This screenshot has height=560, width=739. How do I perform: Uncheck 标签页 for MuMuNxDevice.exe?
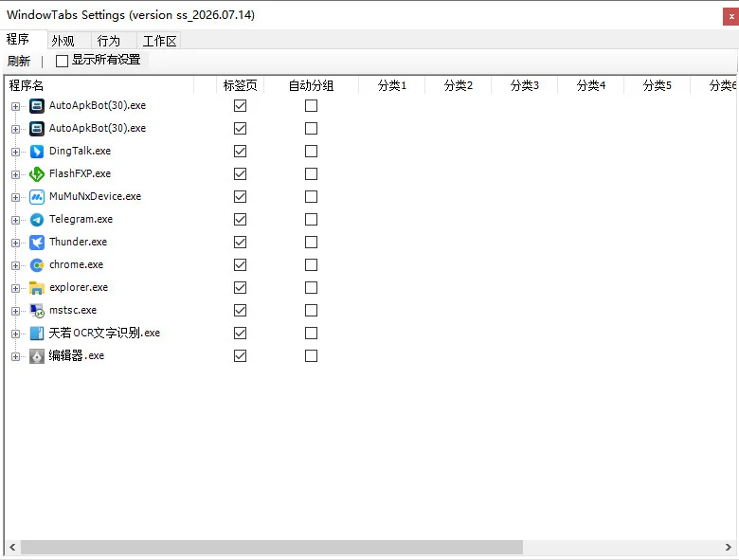pos(240,196)
